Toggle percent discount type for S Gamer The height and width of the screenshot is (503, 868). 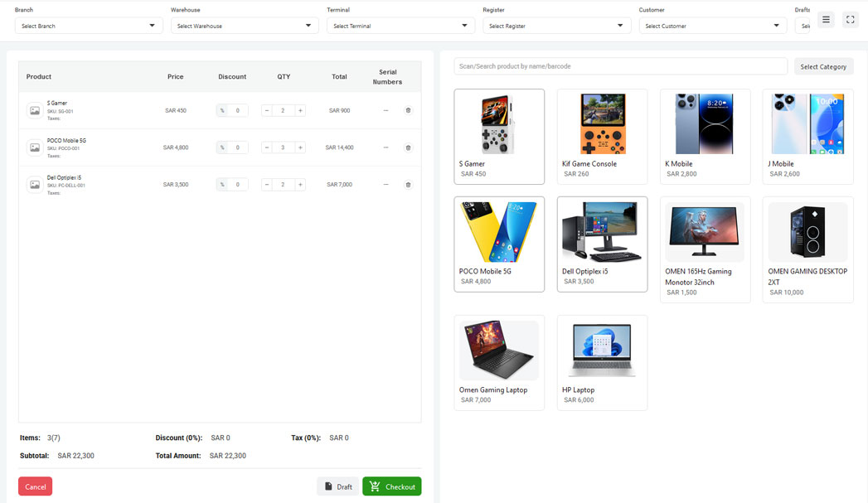tap(222, 110)
